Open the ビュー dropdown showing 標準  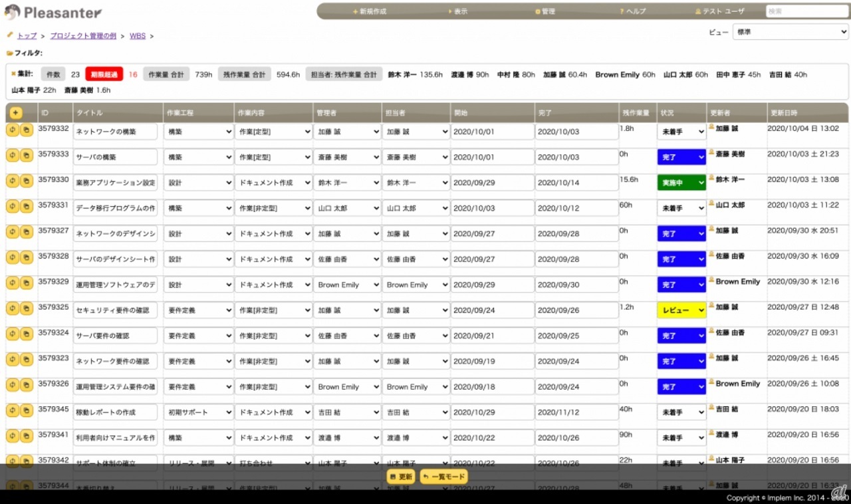click(790, 32)
